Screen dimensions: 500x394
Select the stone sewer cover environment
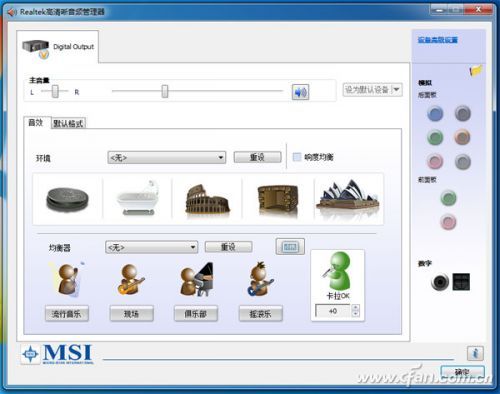(x=67, y=199)
